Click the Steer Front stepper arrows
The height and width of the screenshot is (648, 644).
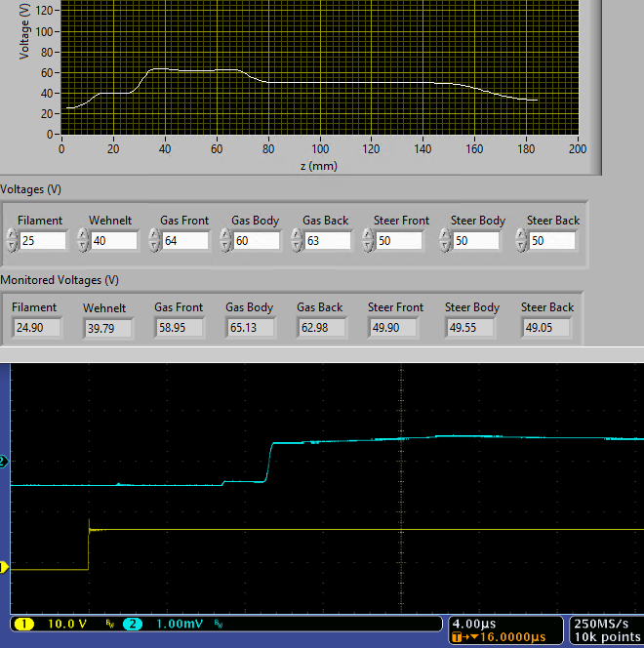point(368,241)
